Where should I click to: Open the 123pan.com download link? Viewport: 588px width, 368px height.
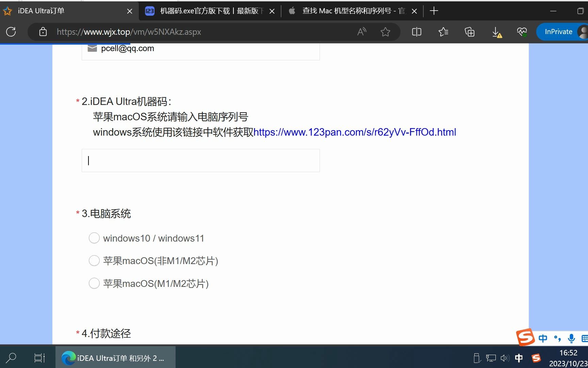click(355, 132)
